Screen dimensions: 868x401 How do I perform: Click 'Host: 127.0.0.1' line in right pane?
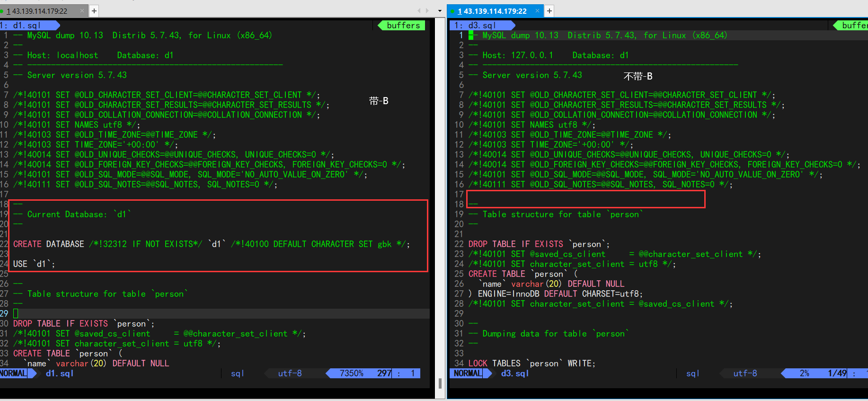549,55
